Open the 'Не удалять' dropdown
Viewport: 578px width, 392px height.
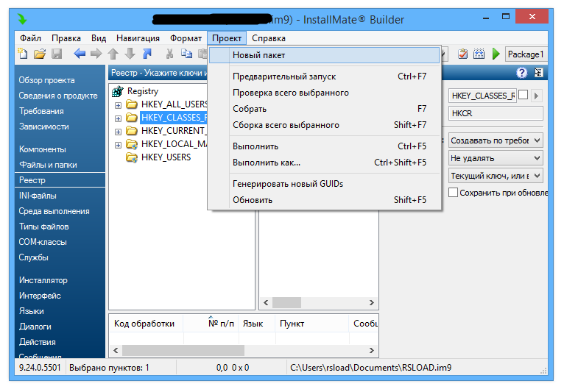pos(496,158)
